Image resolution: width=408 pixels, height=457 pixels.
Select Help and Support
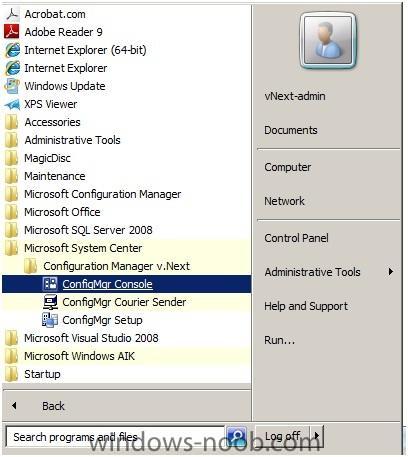[x=306, y=306]
